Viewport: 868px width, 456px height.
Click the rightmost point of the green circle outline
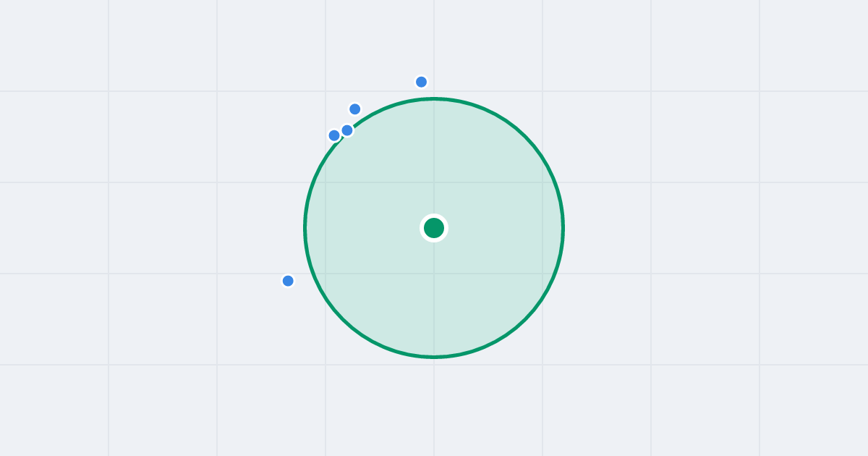point(563,228)
